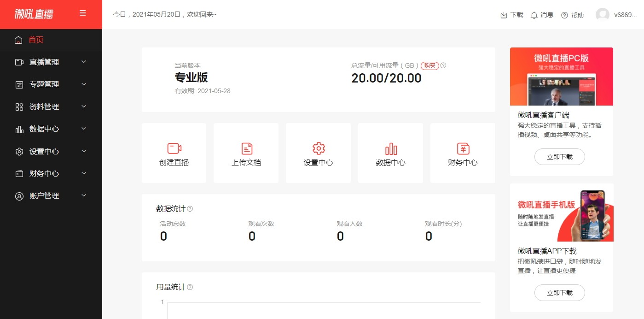The width and height of the screenshot is (644, 319).
Task: Click the 创建直播 card label
Action: pyautogui.click(x=174, y=163)
